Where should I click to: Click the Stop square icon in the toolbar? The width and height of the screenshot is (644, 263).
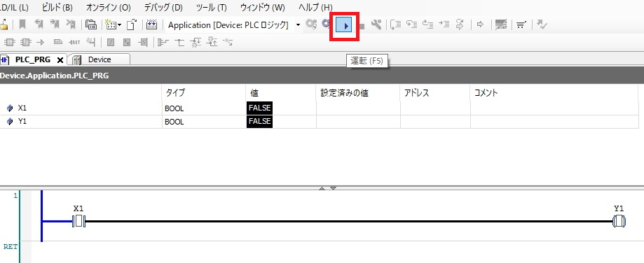pyautogui.click(x=362, y=26)
